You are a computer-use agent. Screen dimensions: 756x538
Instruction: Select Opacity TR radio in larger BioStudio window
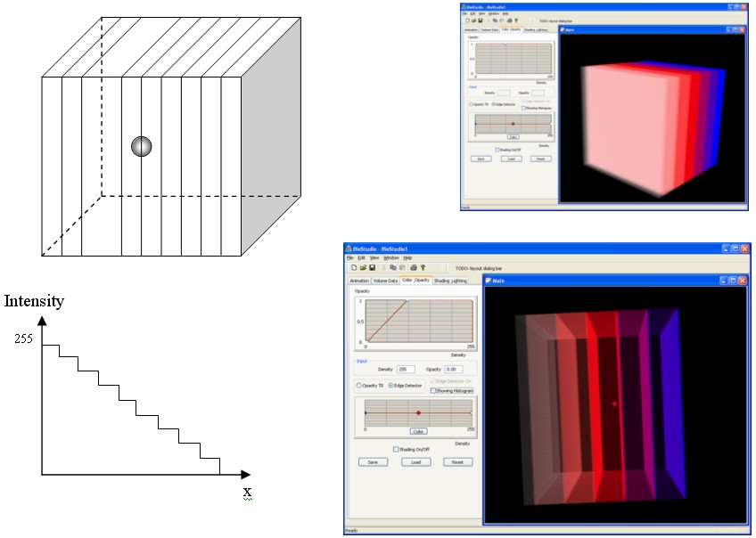pos(358,386)
